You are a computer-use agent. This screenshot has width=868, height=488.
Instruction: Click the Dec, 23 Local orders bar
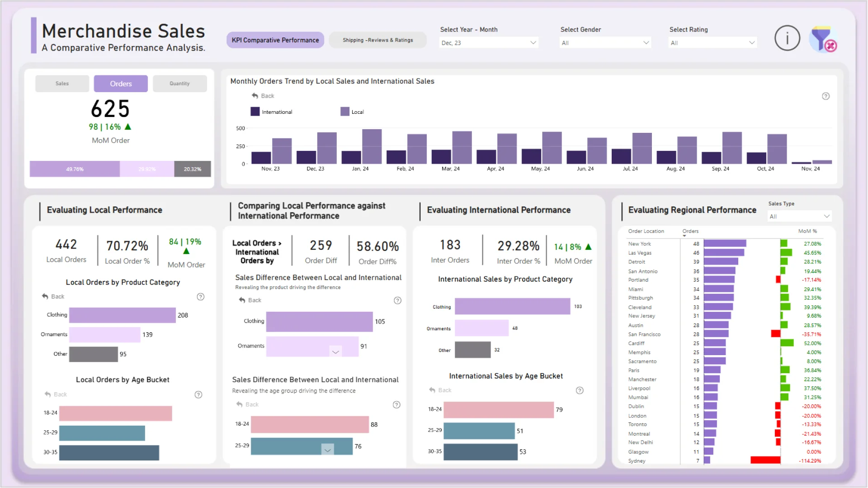coord(327,148)
